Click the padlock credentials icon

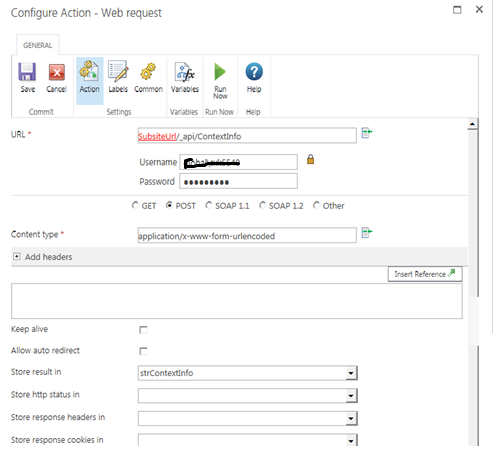tap(310, 159)
